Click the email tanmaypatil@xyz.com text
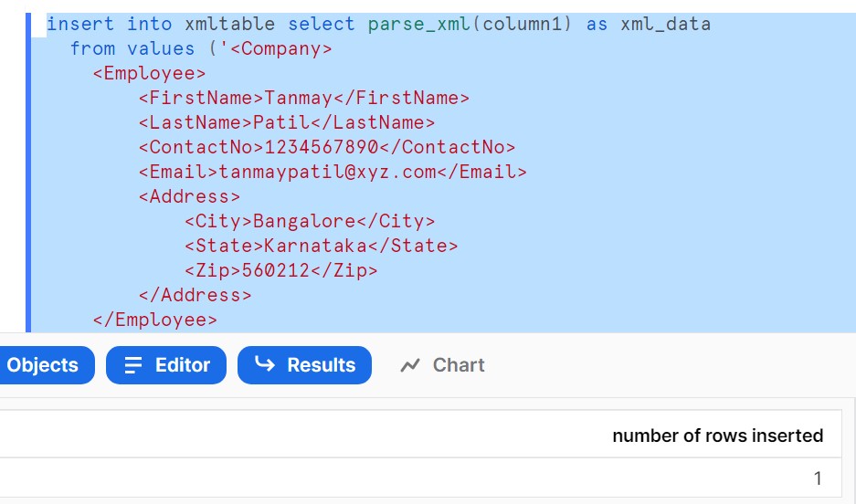 (327, 172)
